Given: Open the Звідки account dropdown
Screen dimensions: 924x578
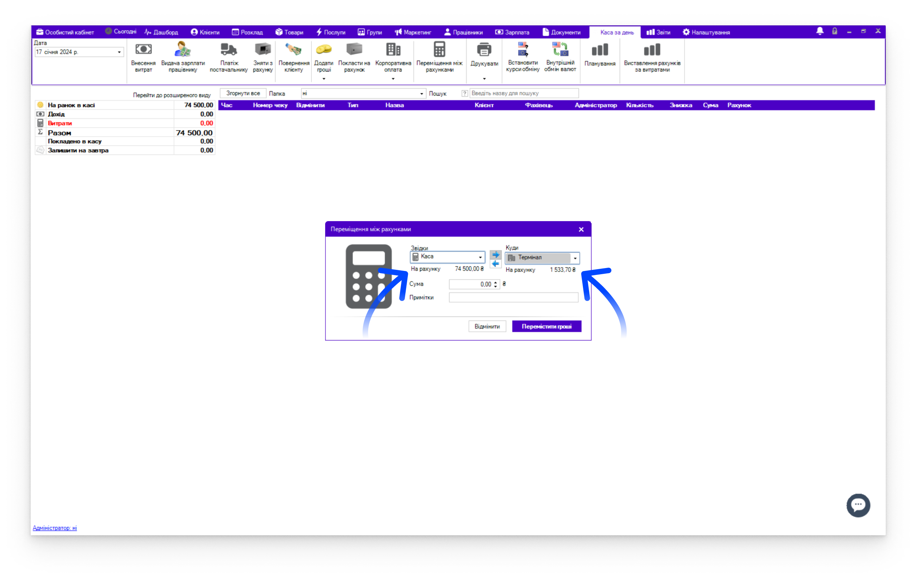Looking at the screenshot, I should 480,257.
